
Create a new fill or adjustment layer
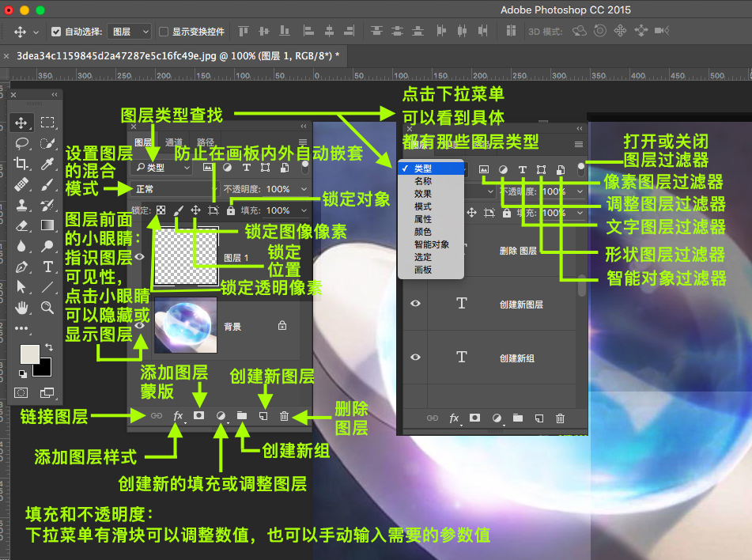tap(222, 415)
